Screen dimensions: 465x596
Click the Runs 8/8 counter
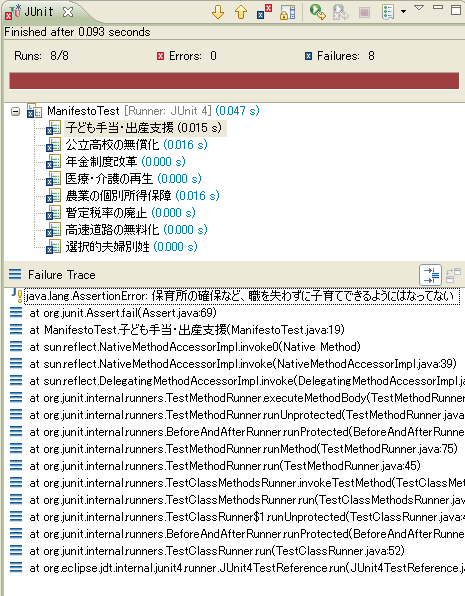coord(41,56)
